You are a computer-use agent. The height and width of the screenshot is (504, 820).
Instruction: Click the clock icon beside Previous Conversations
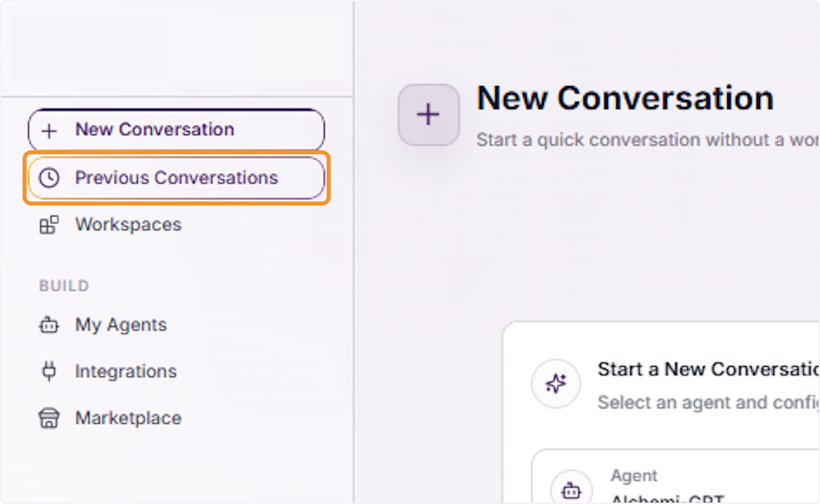click(49, 178)
